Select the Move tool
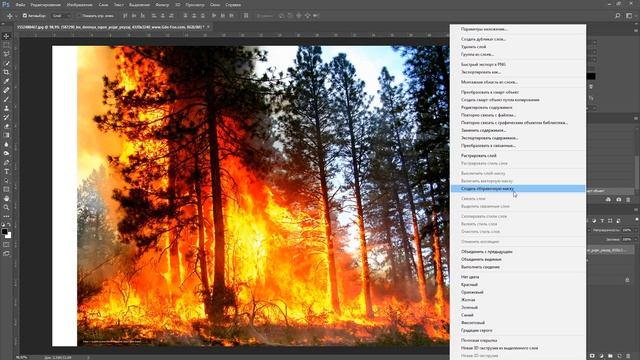This screenshot has width=640, height=360. 6,36
